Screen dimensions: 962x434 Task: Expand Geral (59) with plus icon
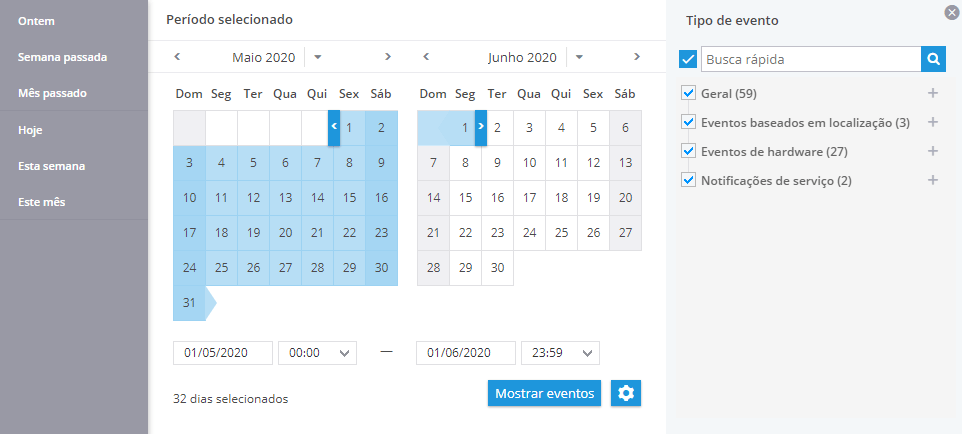(933, 93)
